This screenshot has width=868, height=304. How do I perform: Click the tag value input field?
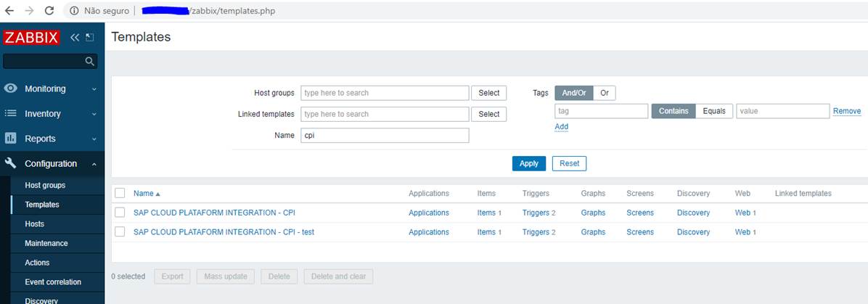click(x=783, y=111)
